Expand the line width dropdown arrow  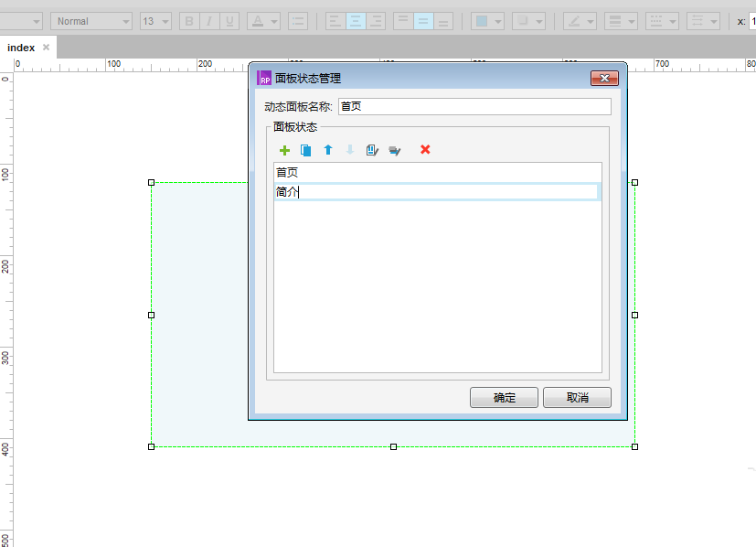tap(632, 22)
